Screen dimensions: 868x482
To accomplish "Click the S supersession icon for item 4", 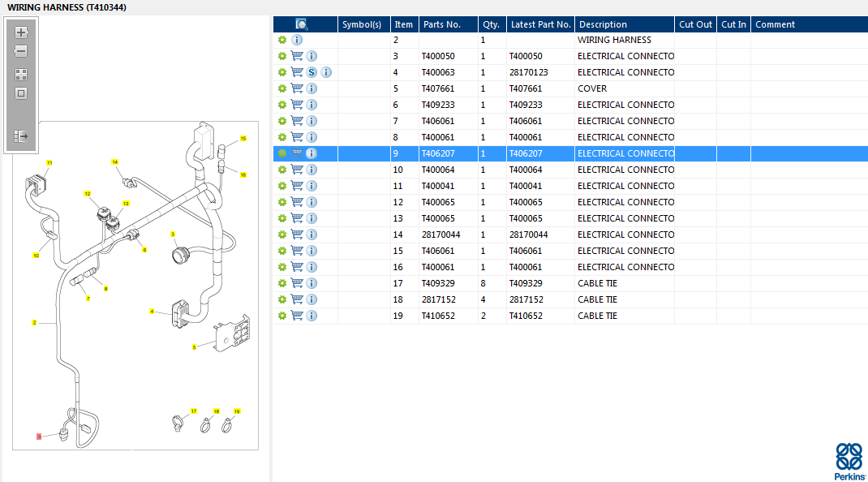I will pos(312,72).
